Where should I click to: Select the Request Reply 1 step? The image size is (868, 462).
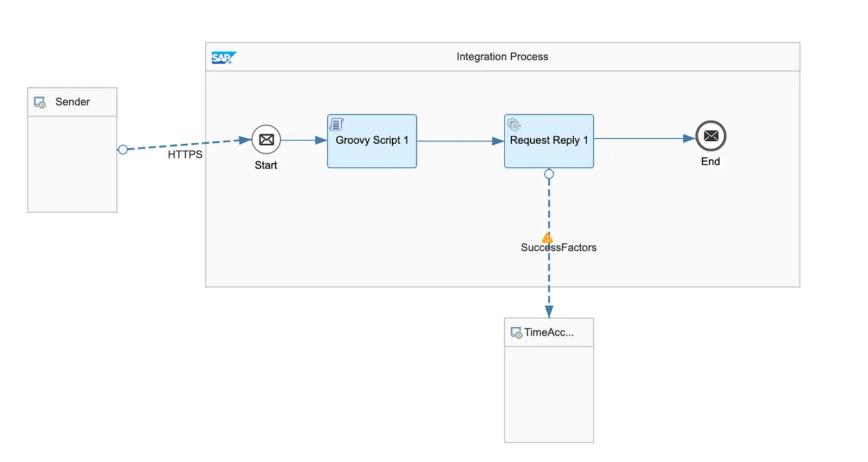click(x=549, y=141)
